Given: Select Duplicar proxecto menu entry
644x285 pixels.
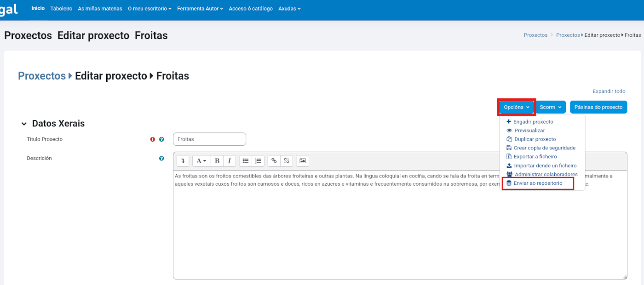Looking at the screenshot, I should [535, 139].
